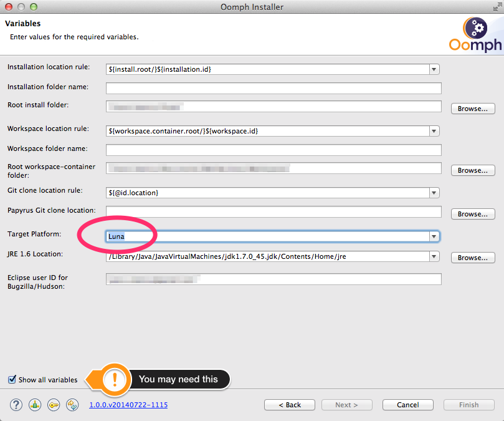
Task: Browse for the Root install folder
Action: 473,109
